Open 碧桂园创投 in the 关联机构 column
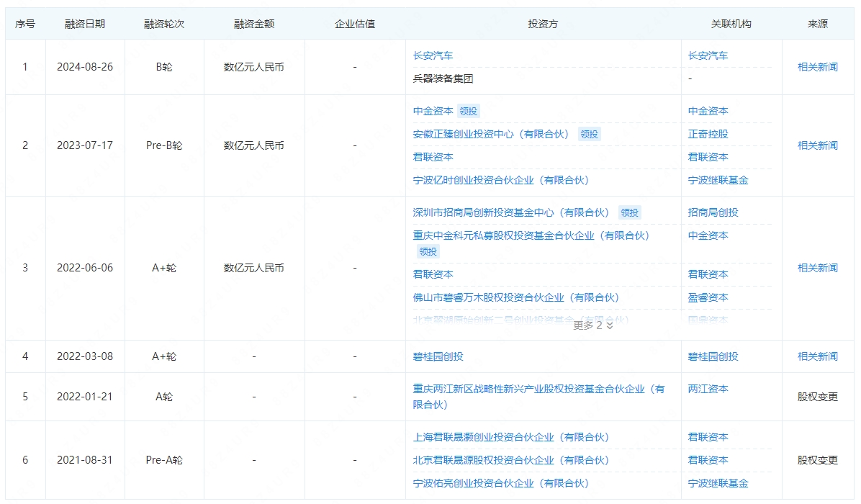This screenshot has height=504, width=861. pos(713,356)
